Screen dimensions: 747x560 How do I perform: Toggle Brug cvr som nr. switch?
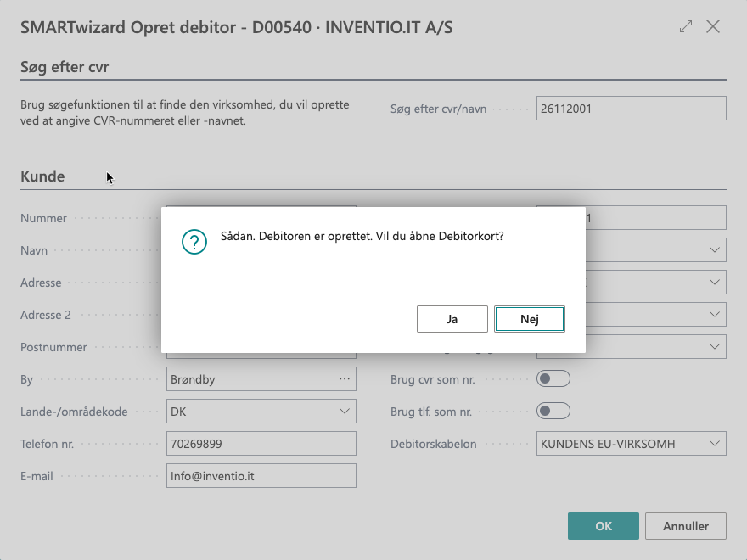(x=553, y=379)
